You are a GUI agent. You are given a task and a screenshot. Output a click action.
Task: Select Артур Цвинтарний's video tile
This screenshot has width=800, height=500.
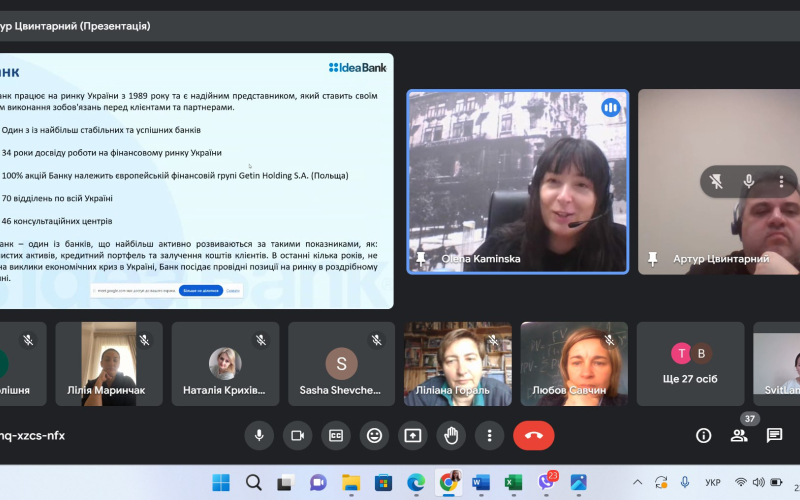click(719, 182)
